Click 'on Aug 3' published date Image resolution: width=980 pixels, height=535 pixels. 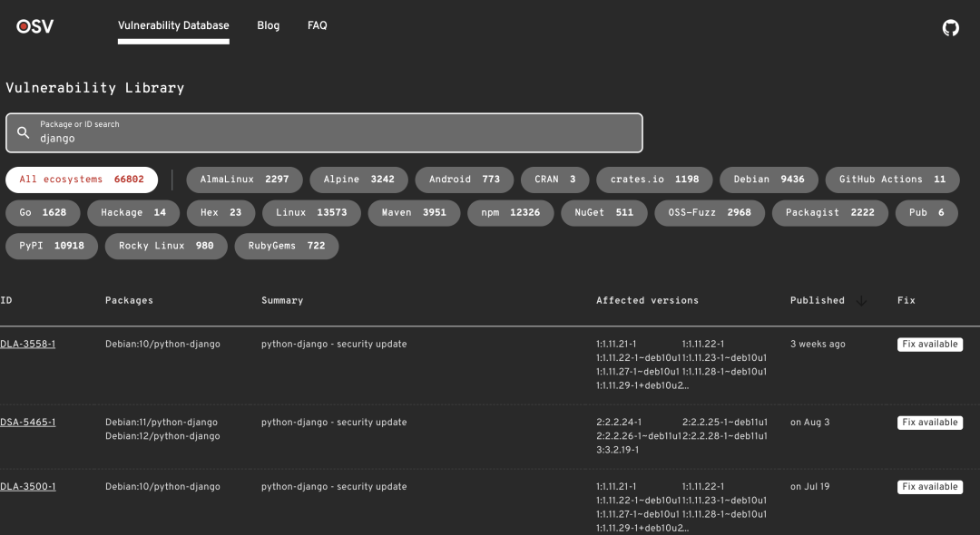tap(809, 422)
